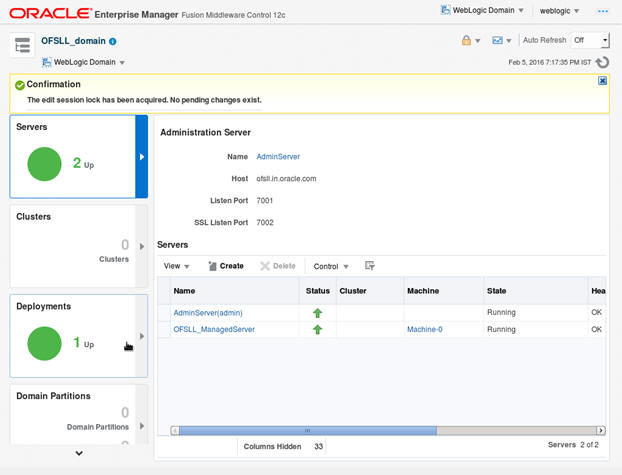
Task: Click the refresh page icon
Action: [x=603, y=62]
